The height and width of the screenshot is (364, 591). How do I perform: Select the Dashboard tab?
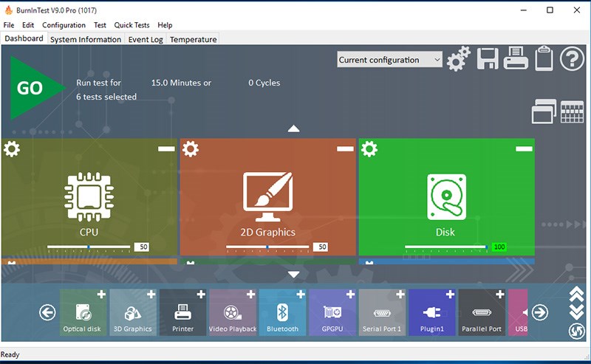[24, 38]
